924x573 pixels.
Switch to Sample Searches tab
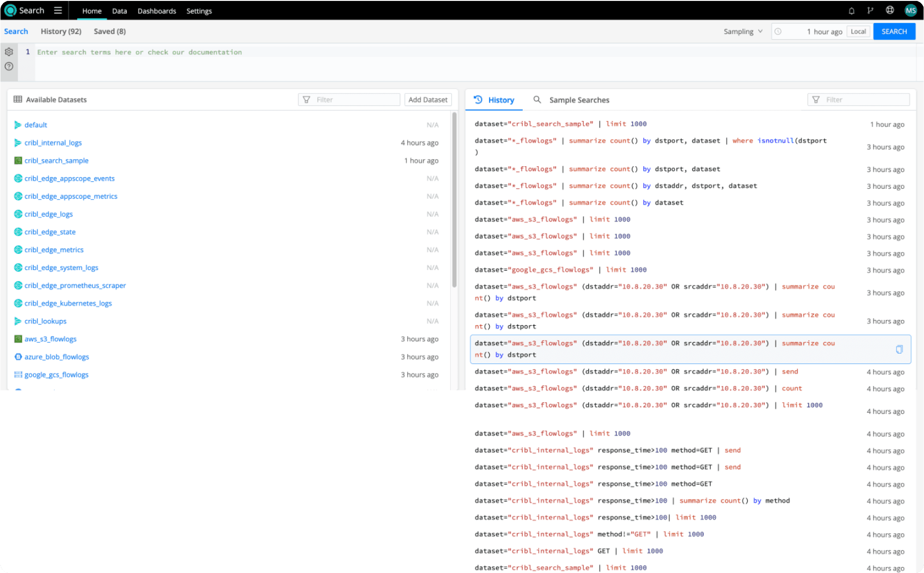pos(579,100)
